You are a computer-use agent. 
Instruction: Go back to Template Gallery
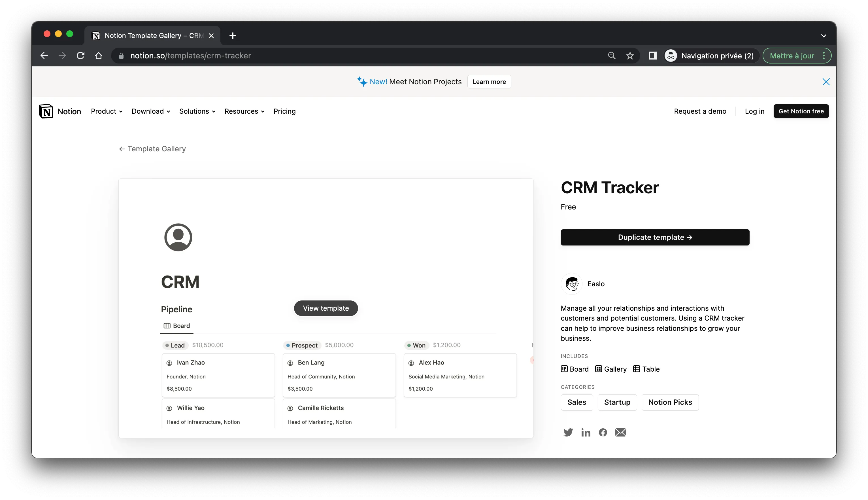[152, 149]
